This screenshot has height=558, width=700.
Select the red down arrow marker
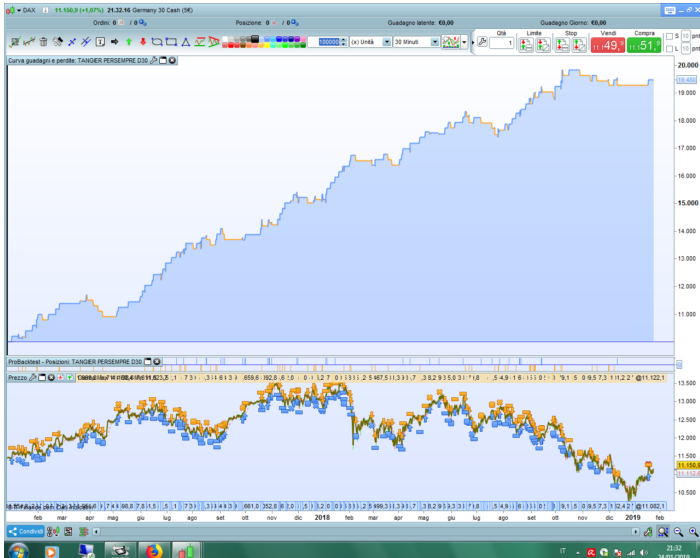pos(143,42)
